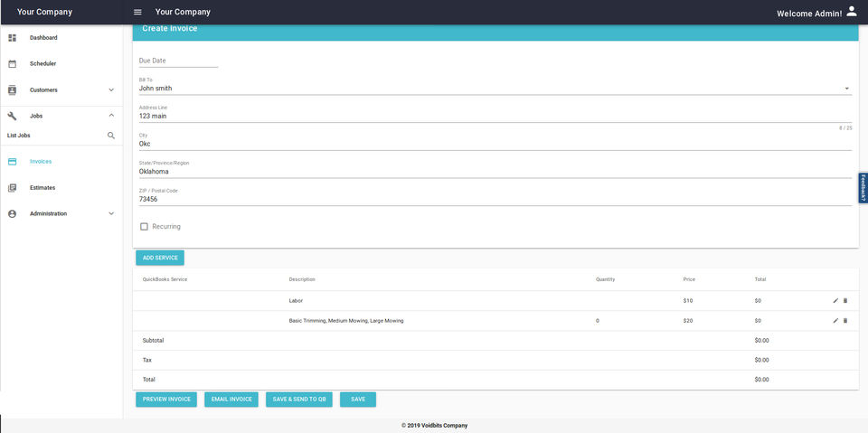Click the Your Company sidebar title

(x=44, y=12)
